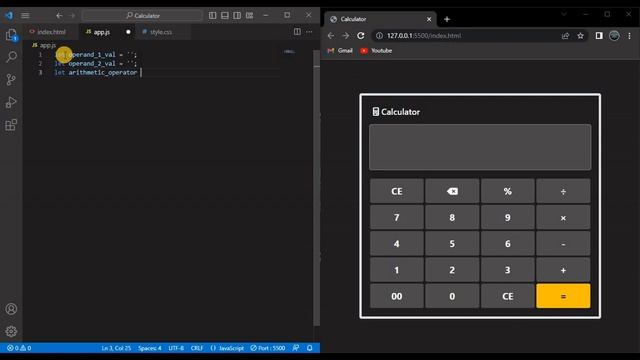Click the 00 calculator button
The height and width of the screenshot is (360, 640).
(397, 296)
